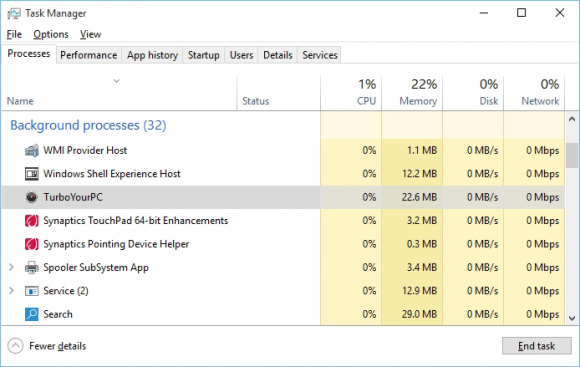
Task: Expand the Service (2) group
Action: point(11,290)
